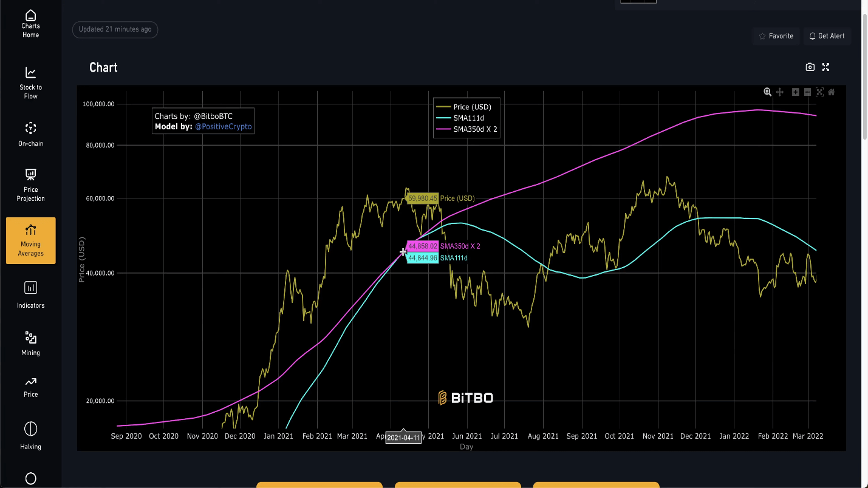868x488 pixels.
Task: Select the zoom box tool
Action: point(768,92)
